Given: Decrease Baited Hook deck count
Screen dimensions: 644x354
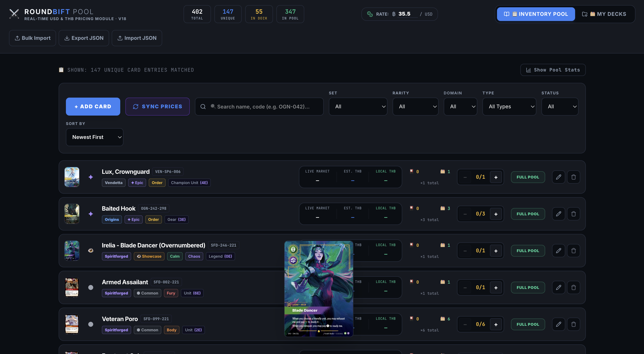Looking at the screenshot, I should (x=465, y=214).
